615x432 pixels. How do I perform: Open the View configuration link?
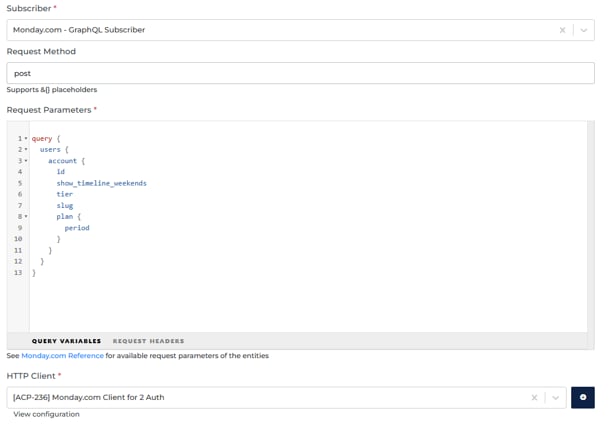click(x=46, y=414)
